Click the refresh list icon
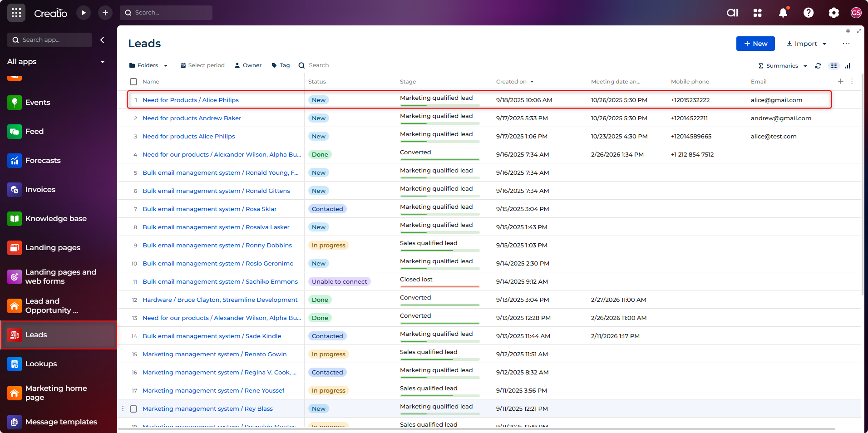The width and height of the screenshot is (868, 433). 818,66
